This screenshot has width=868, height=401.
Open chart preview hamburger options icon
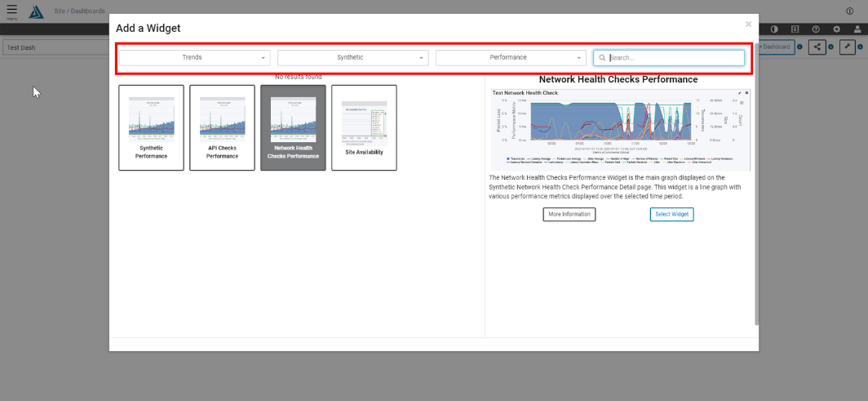(742, 102)
